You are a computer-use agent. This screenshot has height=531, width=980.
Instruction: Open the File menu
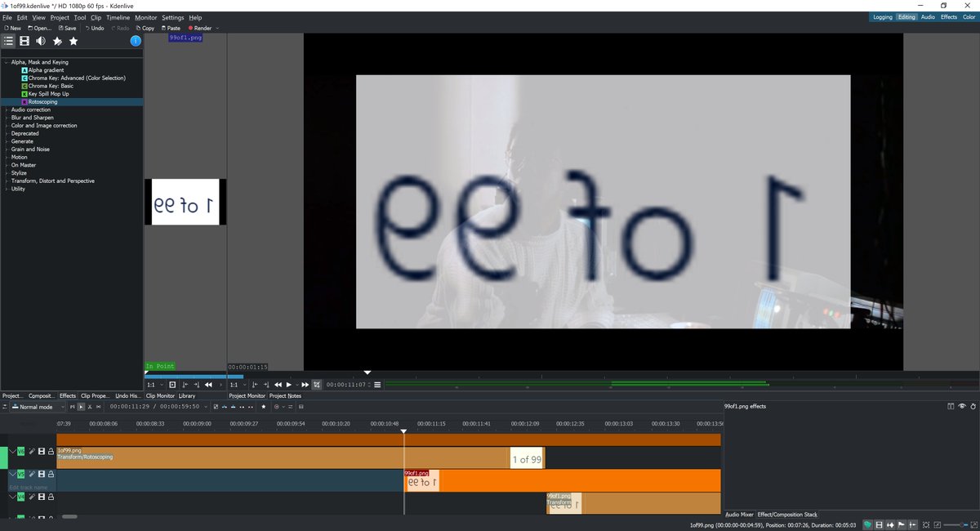[7, 17]
